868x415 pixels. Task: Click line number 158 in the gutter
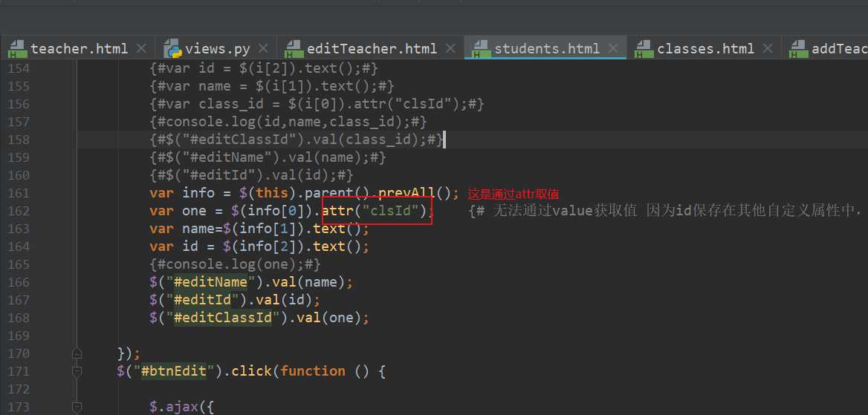click(x=19, y=140)
